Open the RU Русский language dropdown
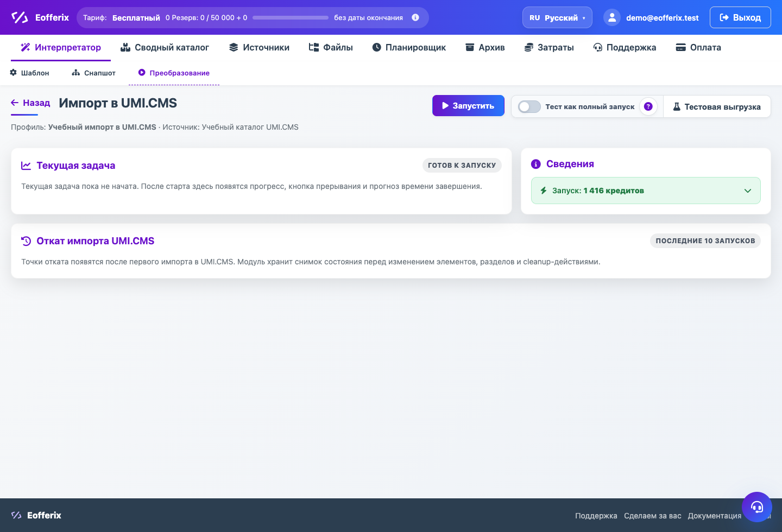This screenshot has width=782, height=532. point(557,17)
